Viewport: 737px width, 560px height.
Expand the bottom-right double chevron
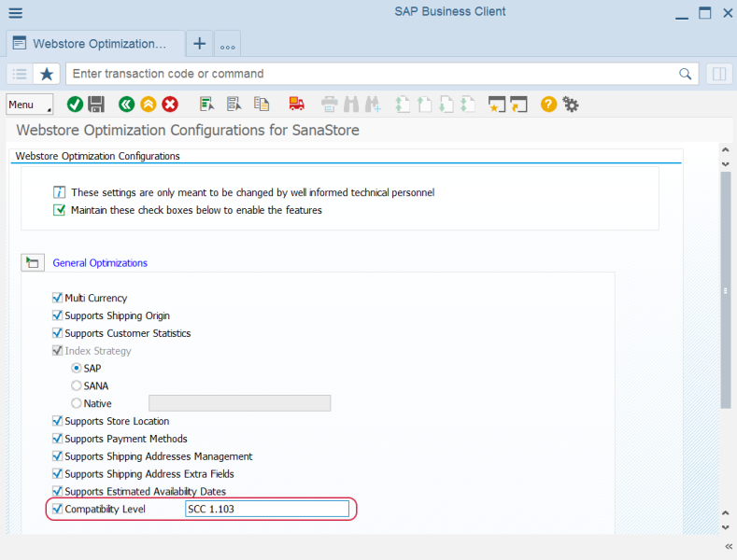(x=729, y=546)
